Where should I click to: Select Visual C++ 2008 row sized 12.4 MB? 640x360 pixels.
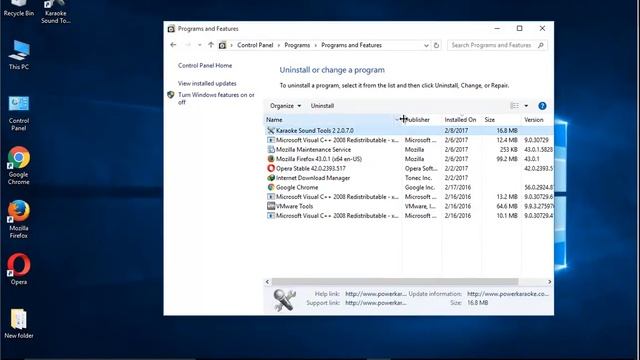(x=409, y=140)
